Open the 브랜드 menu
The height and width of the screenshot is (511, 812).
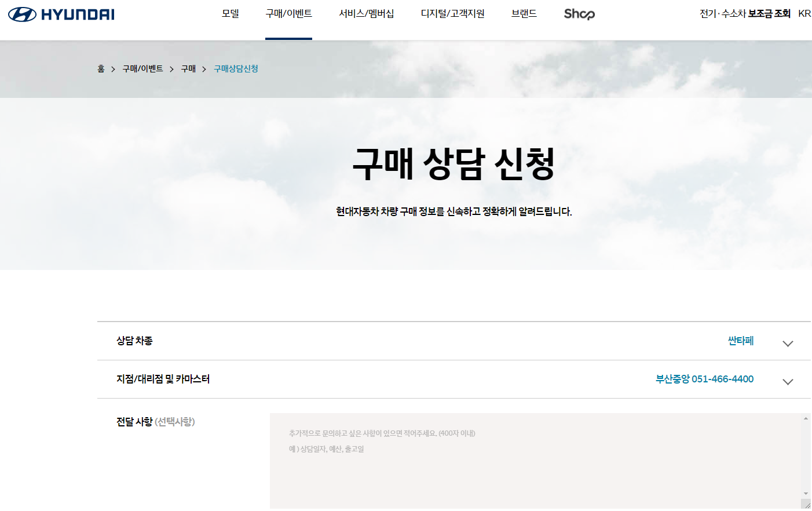coord(524,14)
